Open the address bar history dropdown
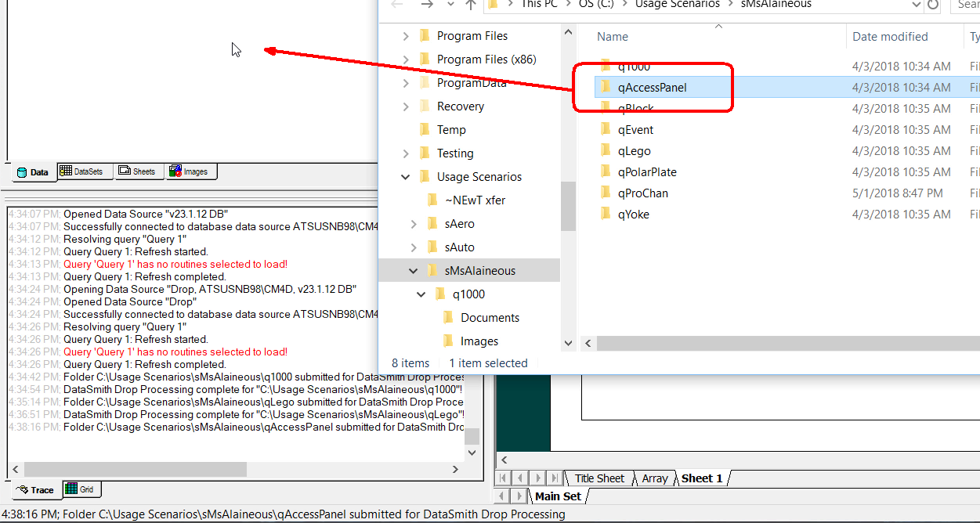Viewport: 980px width, 523px height. tap(916, 5)
